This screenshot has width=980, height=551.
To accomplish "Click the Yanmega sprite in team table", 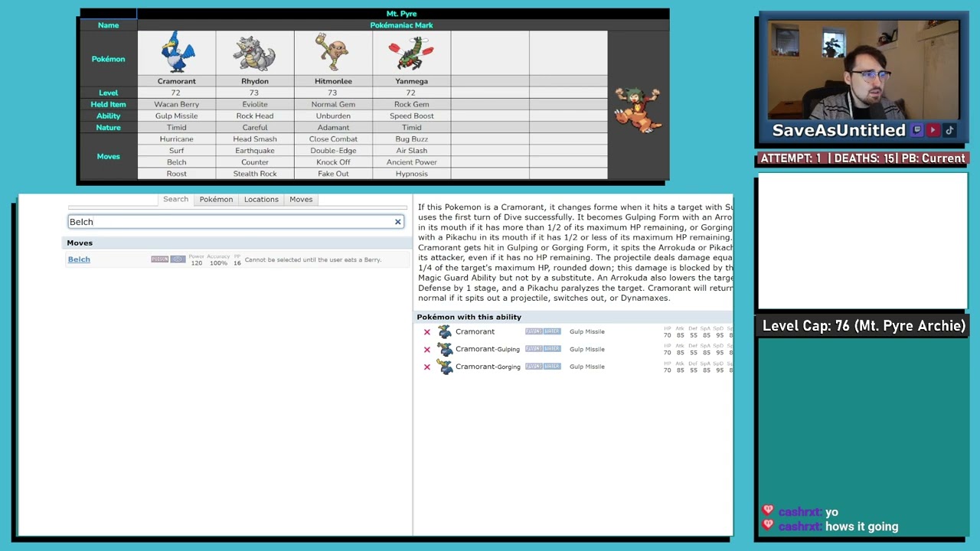I will click(x=411, y=54).
